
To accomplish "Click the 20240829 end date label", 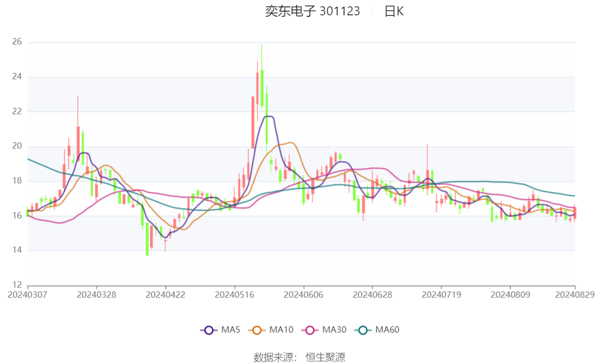I will (575, 295).
